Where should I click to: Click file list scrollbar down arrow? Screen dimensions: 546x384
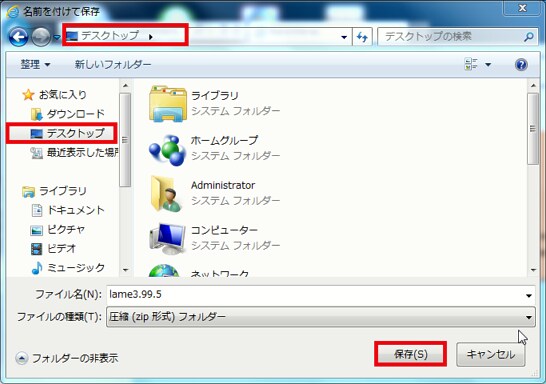pyautogui.click(x=533, y=270)
